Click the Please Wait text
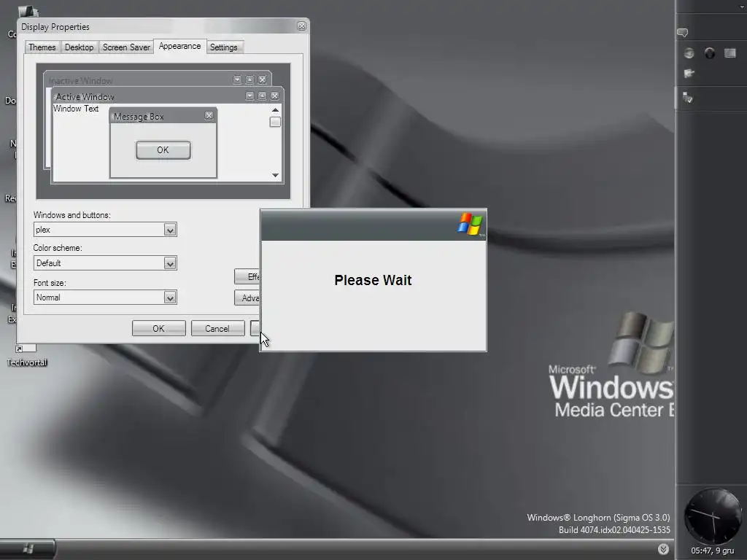747x560 pixels. (373, 280)
